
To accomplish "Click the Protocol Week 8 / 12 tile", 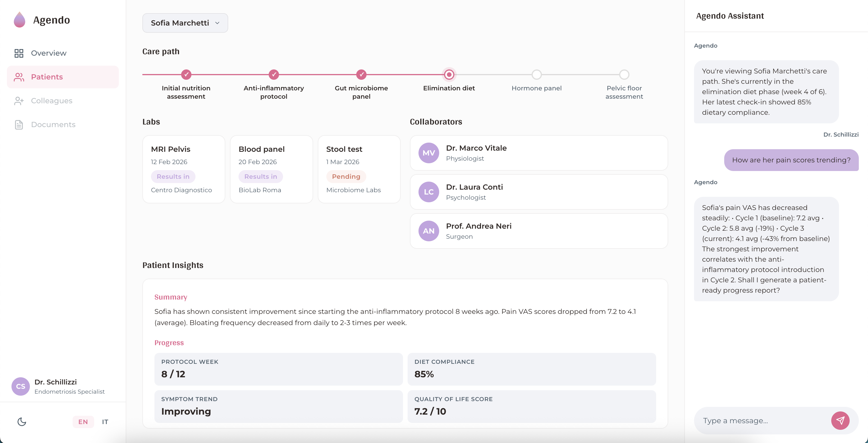I will point(278,369).
